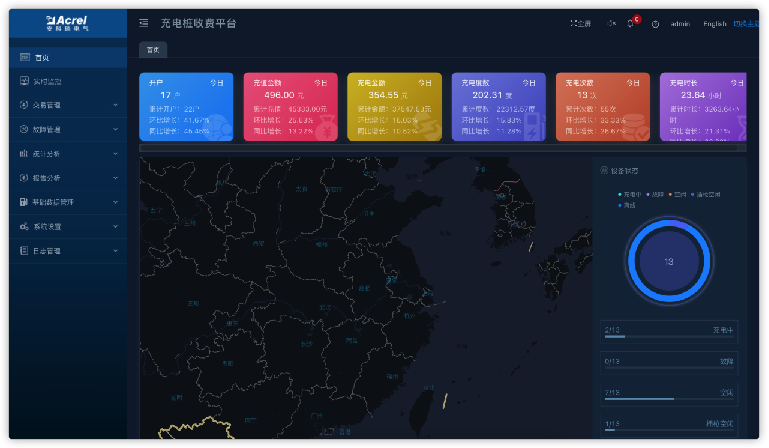Click the 切换主题 theme switch link
The width and height of the screenshot is (769, 448).
click(745, 24)
